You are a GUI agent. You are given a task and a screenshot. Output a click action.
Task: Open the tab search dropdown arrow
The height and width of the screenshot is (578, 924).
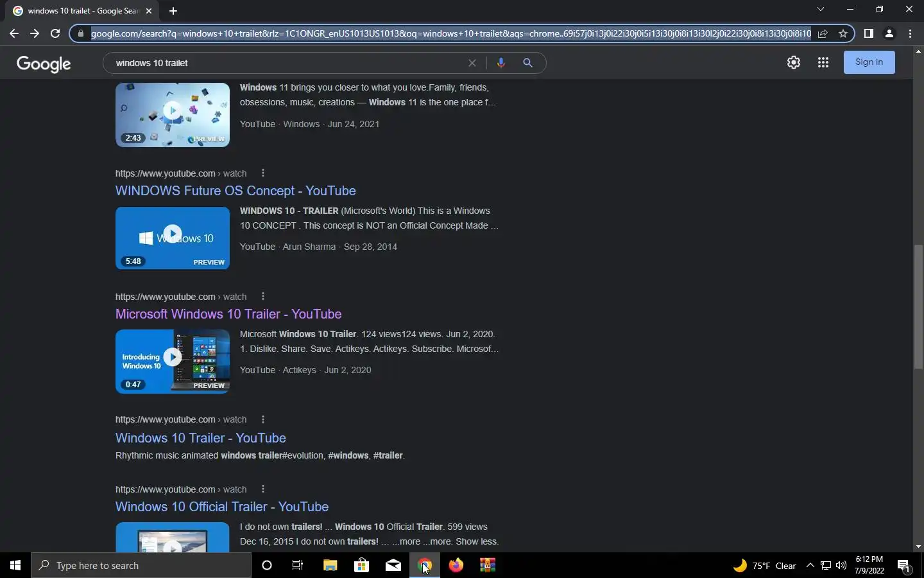point(820,9)
